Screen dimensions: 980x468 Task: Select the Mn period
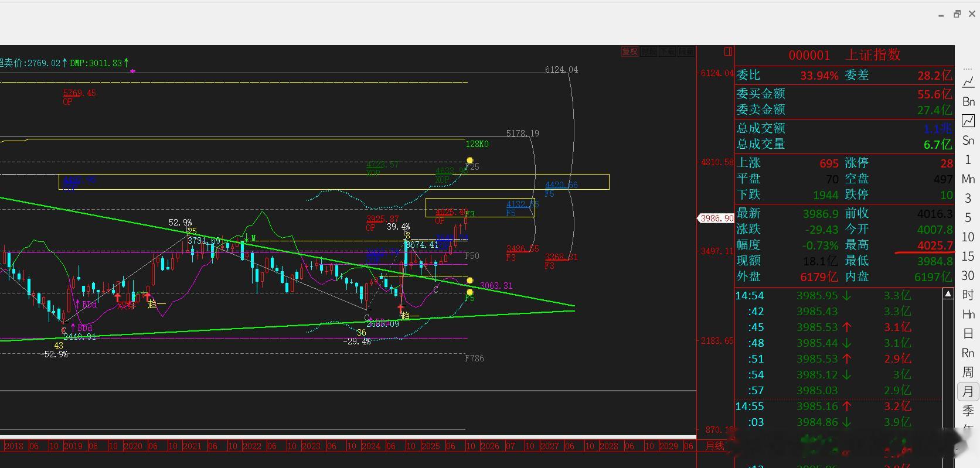point(968,179)
